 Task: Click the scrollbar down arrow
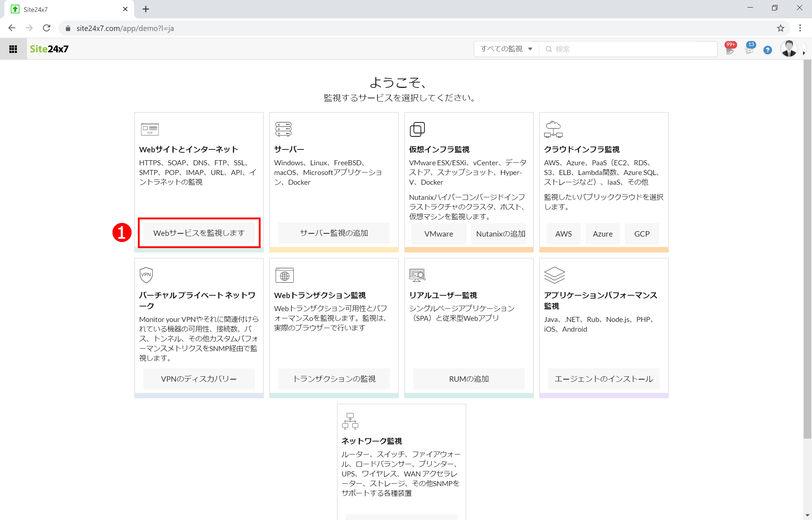(x=807, y=516)
